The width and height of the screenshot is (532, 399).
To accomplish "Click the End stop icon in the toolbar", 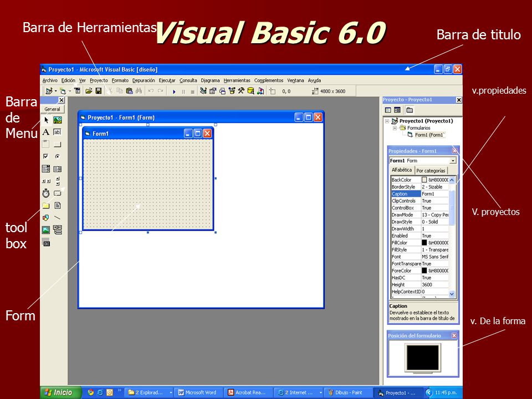I will pyautogui.click(x=193, y=91).
